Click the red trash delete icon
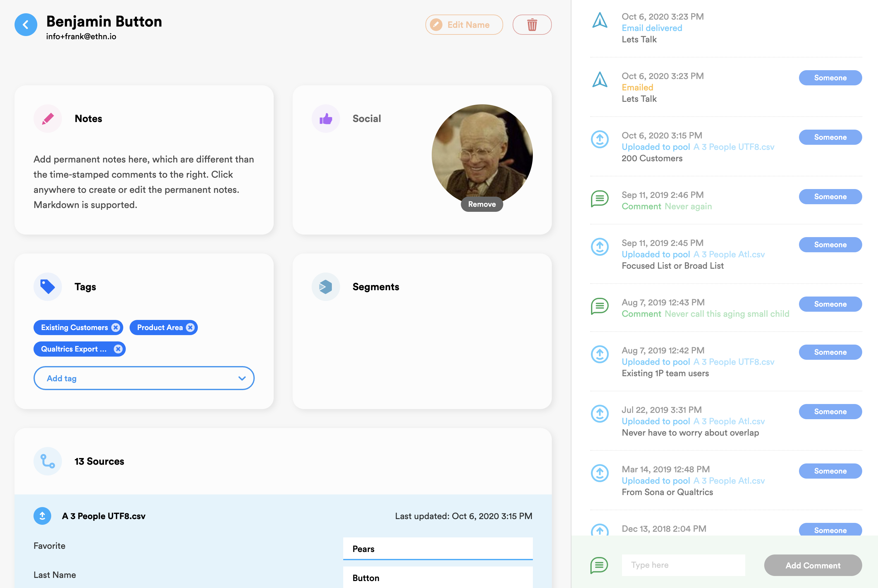This screenshot has width=878, height=588. click(x=532, y=25)
